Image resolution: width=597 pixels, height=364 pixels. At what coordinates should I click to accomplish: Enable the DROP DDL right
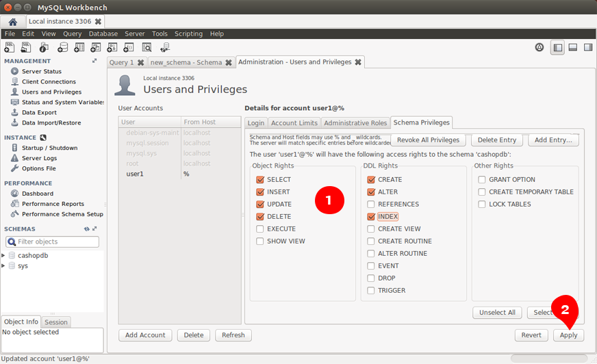point(371,278)
